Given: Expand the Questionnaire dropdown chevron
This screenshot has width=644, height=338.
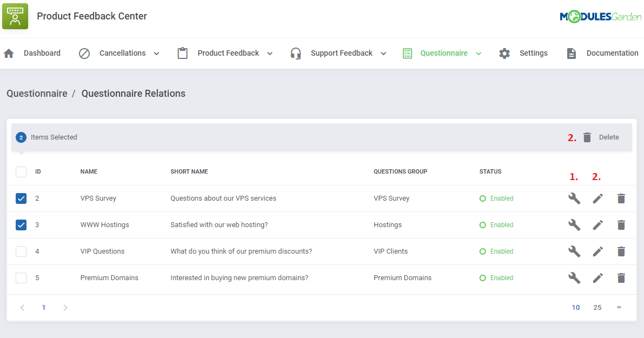Looking at the screenshot, I should tap(478, 54).
